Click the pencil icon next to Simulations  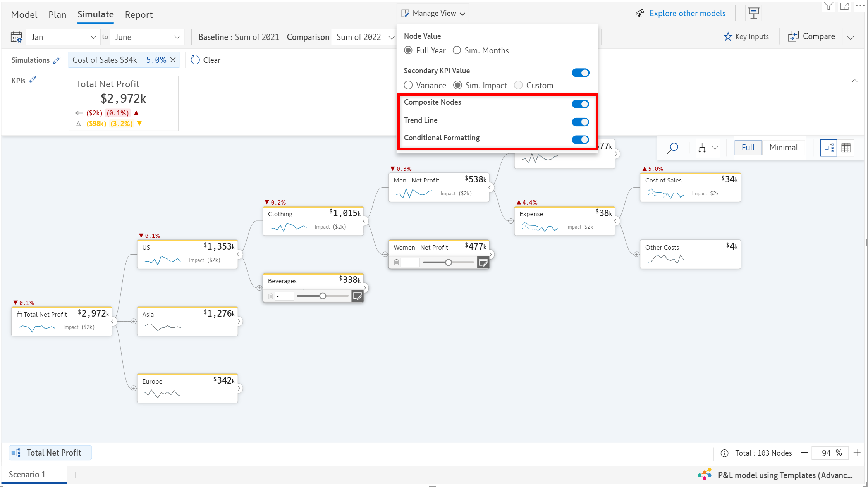point(57,60)
